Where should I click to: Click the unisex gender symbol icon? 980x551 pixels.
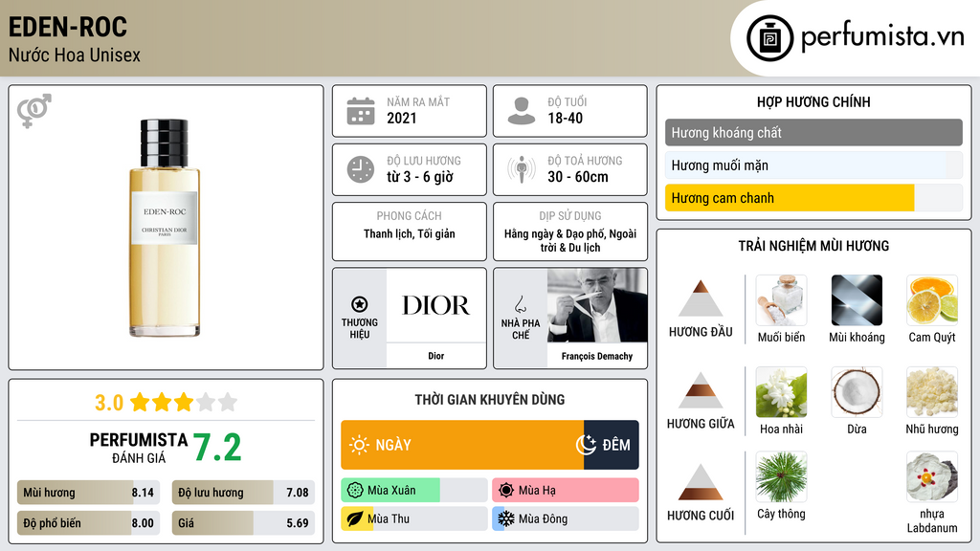click(33, 111)
